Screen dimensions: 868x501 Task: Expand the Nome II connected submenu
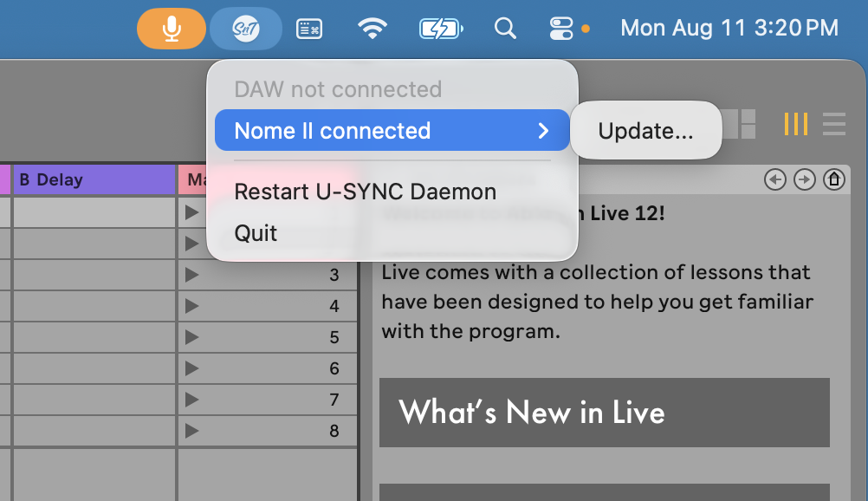[392, 131]
